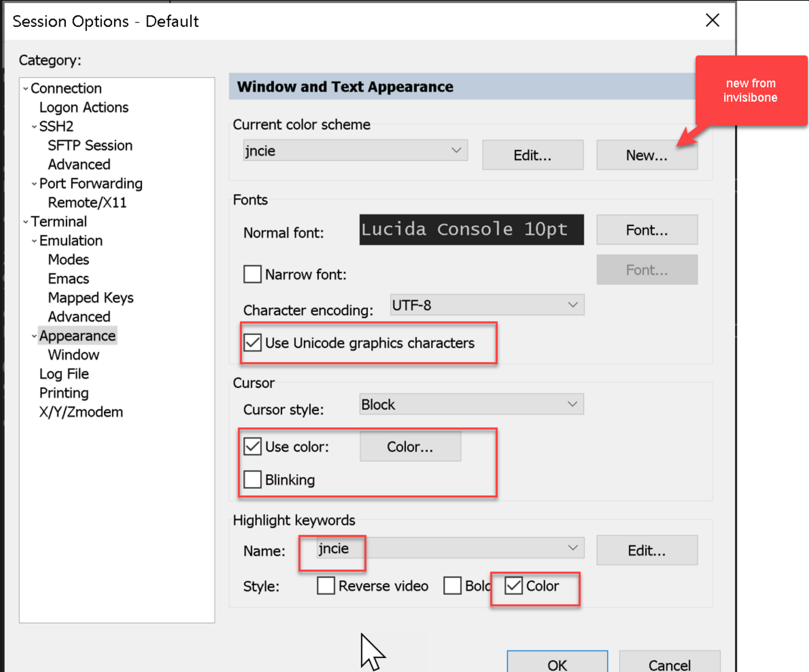The image size is (809, 672).
Task: Click the Lucida Console font preview
Action: 471,230
